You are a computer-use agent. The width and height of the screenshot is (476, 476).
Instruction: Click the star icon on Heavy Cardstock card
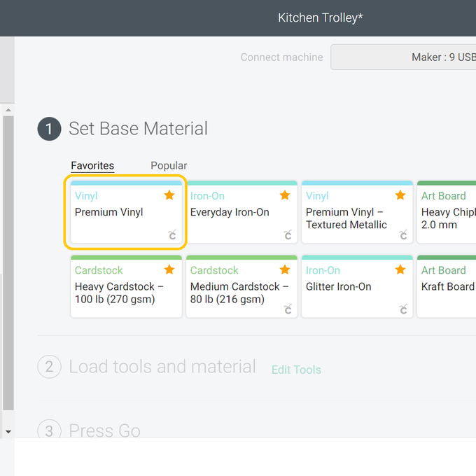[169, 269]
